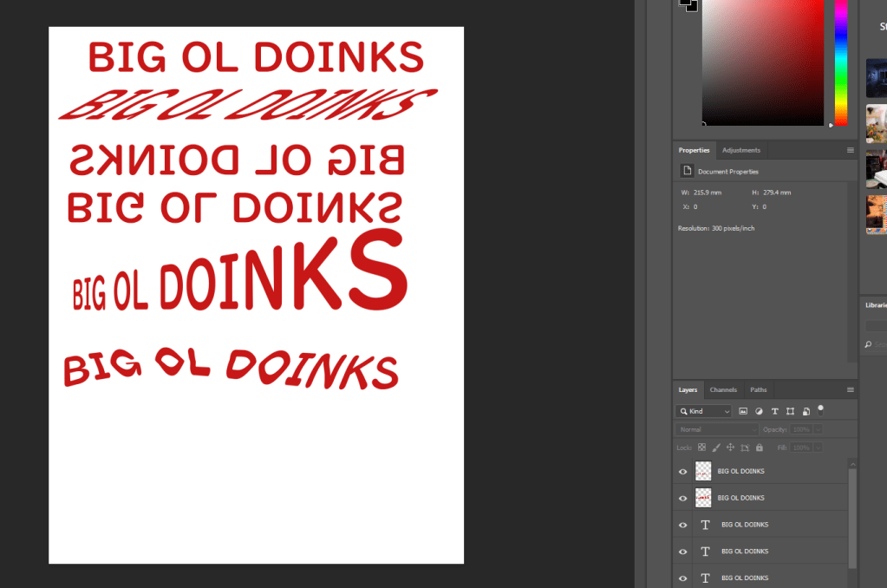Click the rainbow hue slider strip

(841, 62)
